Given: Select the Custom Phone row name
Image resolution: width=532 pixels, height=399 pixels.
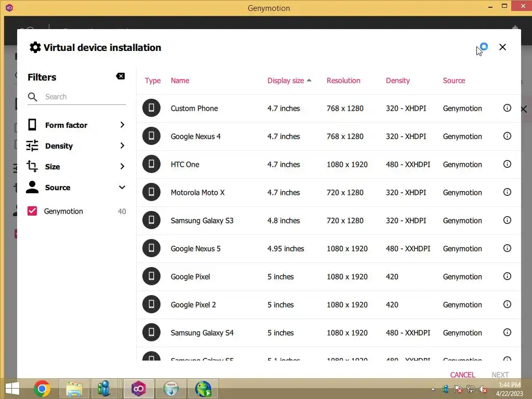Looking at the screenshot, I should [x=194, y=108].
